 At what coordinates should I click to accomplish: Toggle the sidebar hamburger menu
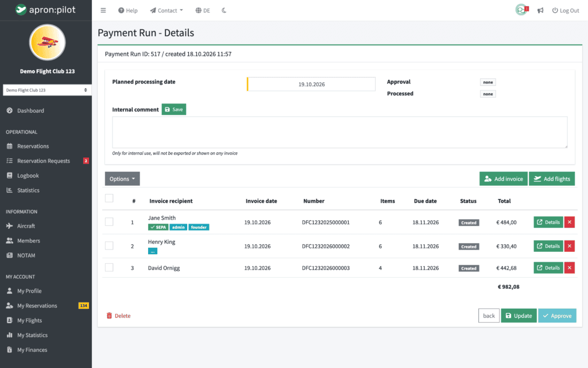(103, 10)
